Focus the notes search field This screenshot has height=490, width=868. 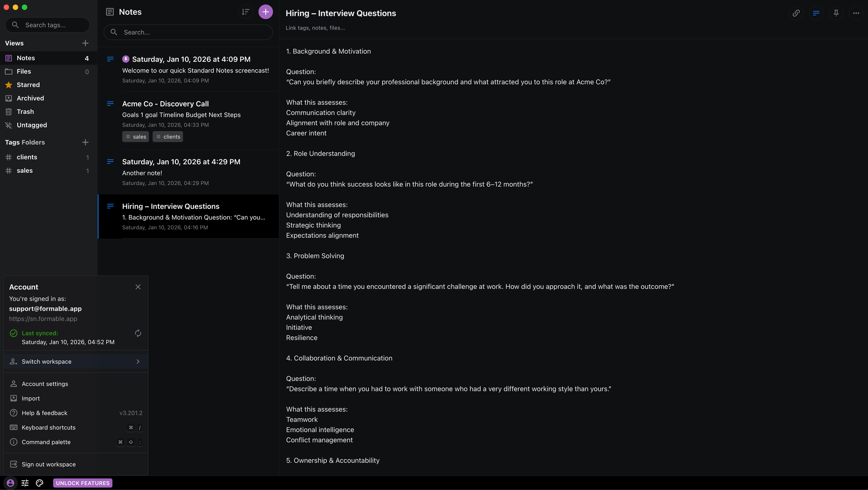click(188, 32)
